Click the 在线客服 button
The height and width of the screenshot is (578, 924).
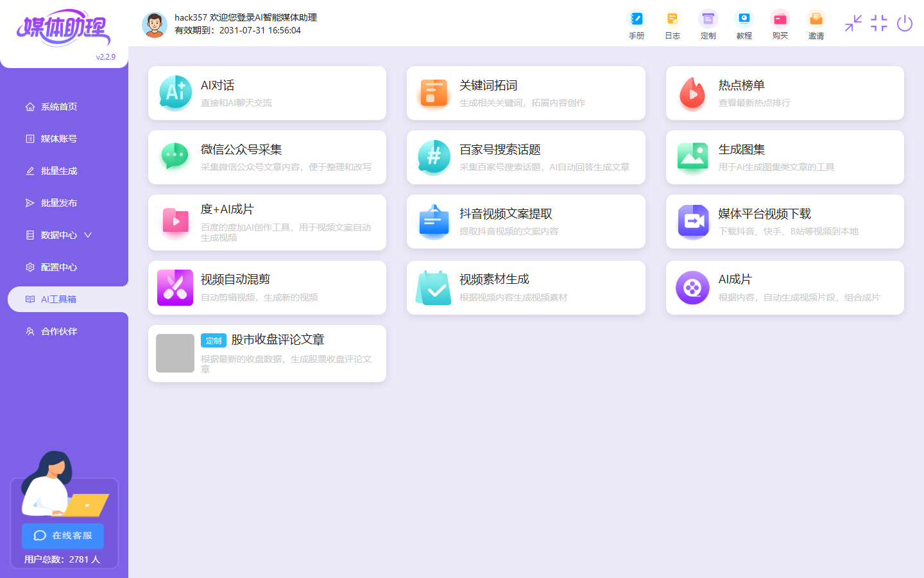tap(63, 536)
